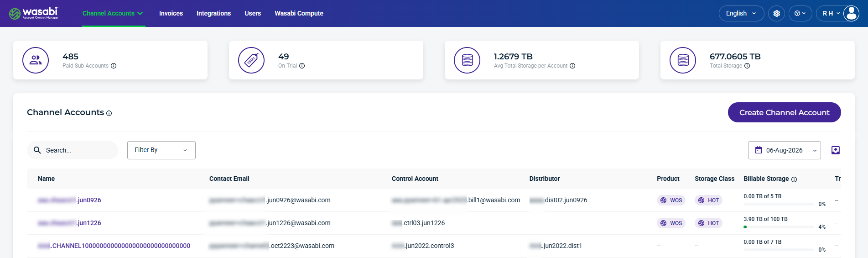Image resolution: width=868 pixels, height=258 pixels.
Task: Click the Paid Sub-Accounts people icon
Action: point(36,60)
